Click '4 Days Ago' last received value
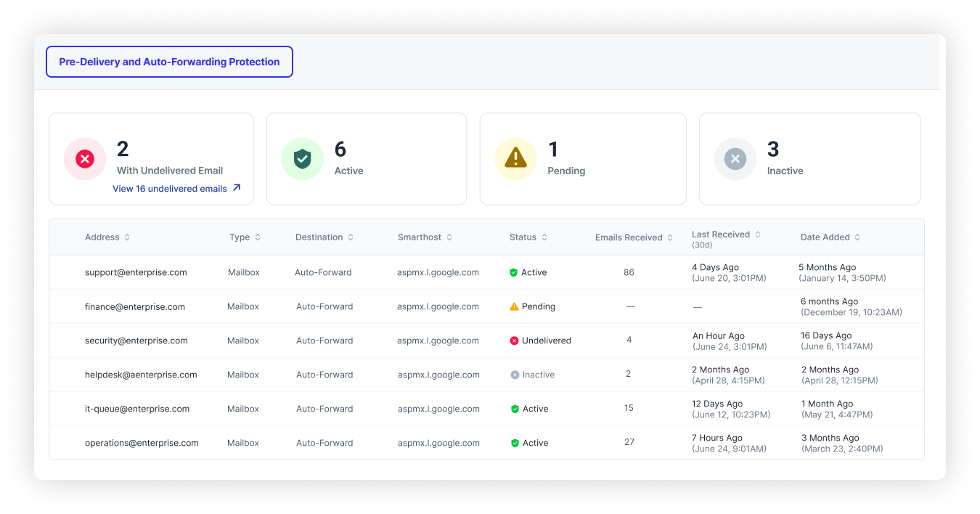 click(x=716, y=267)
